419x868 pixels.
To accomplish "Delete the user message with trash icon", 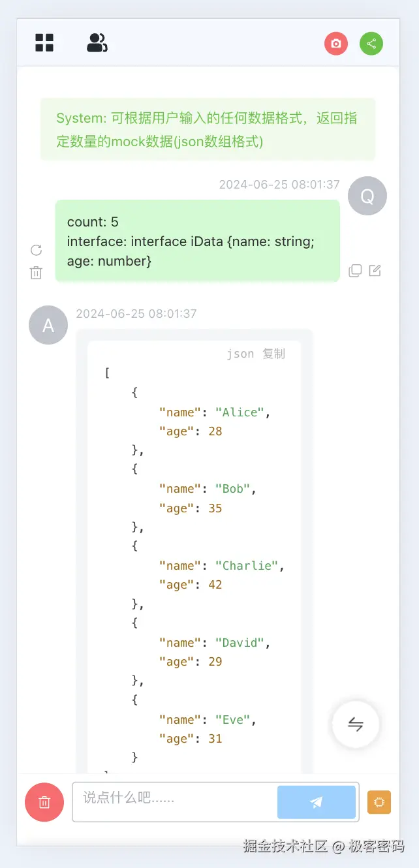I will click(x=36, y=273).
